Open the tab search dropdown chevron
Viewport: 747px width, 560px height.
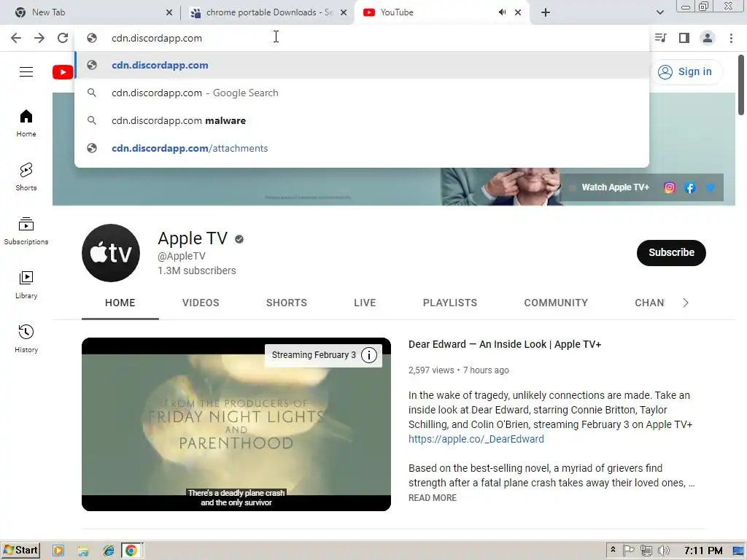coord(659,12)
